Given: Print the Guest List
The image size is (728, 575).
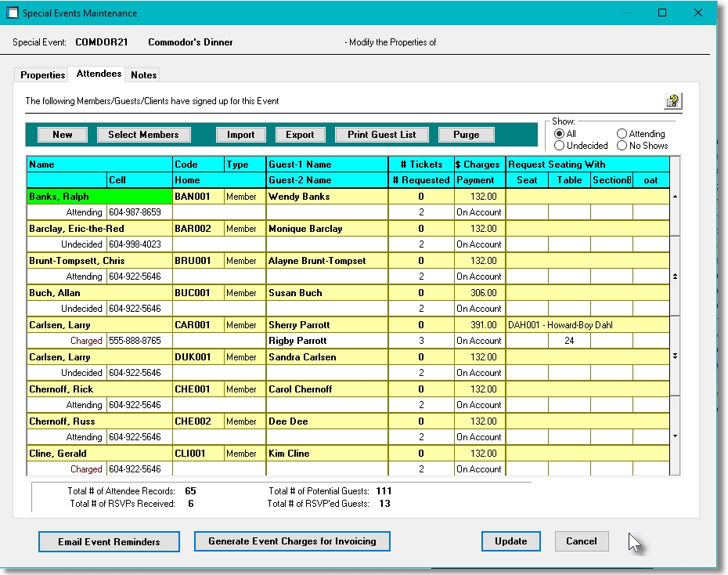Looking at the screenshot, I should (381, 134).
